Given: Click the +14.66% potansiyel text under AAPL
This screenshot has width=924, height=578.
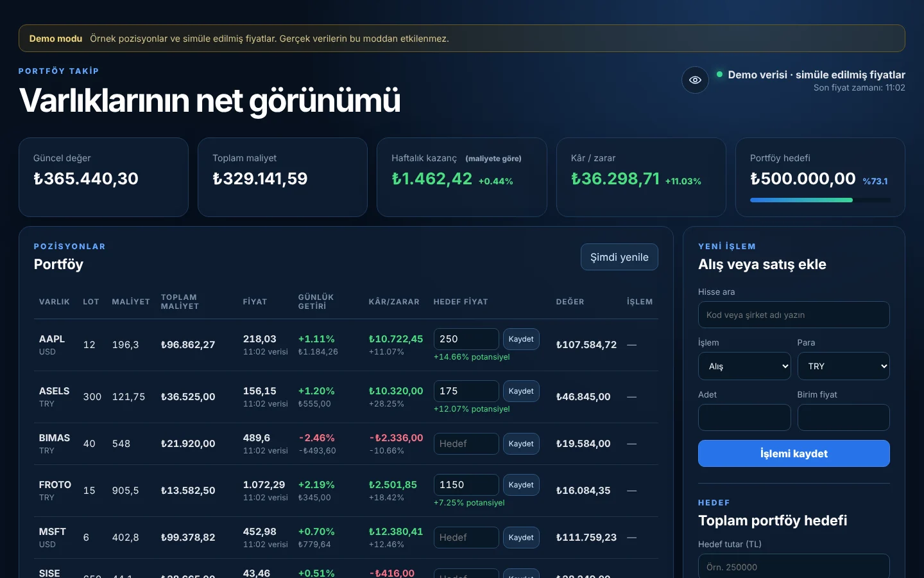Looking at the screenshot, I should [472, 357].
